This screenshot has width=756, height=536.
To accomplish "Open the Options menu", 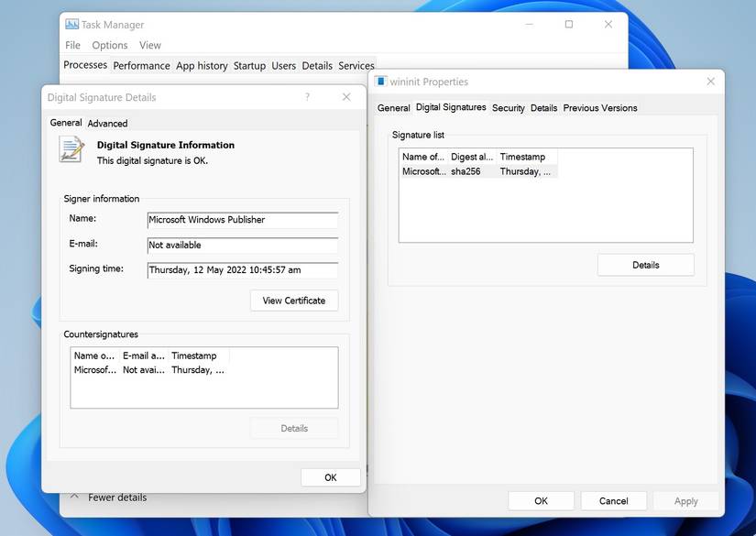I will click(109, 44).
